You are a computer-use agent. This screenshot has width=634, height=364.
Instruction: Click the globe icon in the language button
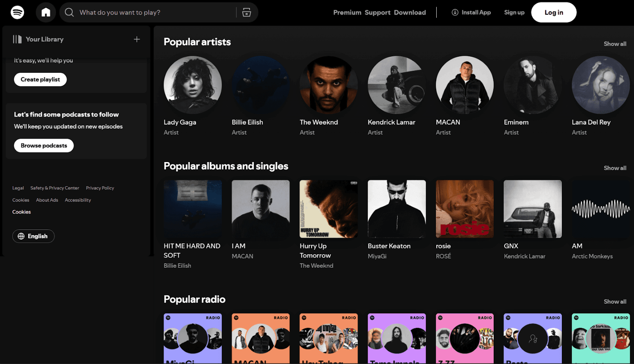(x=21, y=236)
